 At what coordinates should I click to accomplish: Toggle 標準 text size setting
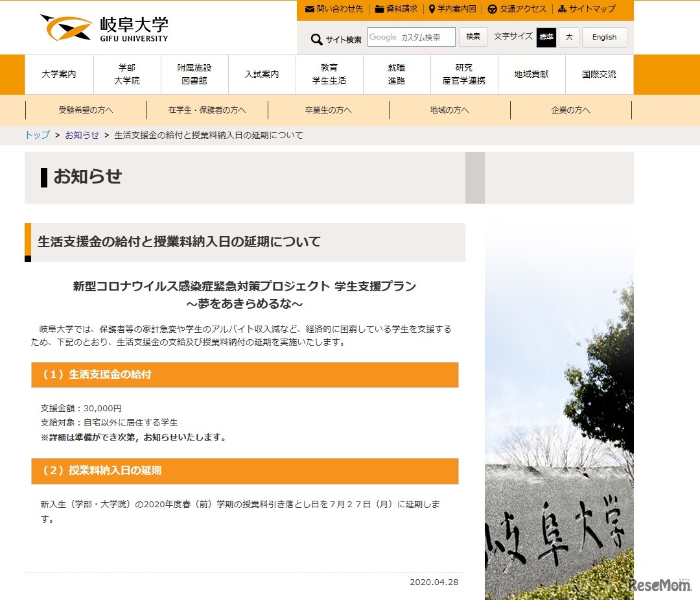(x=546, y=38)
